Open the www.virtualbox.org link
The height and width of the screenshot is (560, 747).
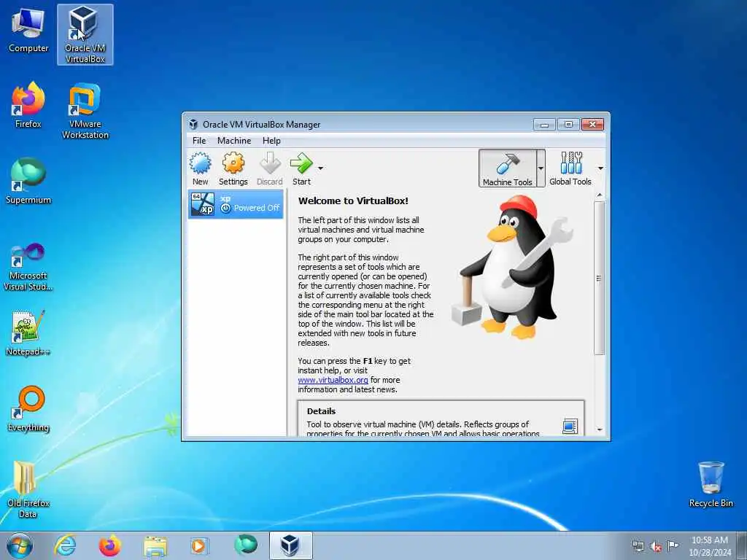pos(333,380)
